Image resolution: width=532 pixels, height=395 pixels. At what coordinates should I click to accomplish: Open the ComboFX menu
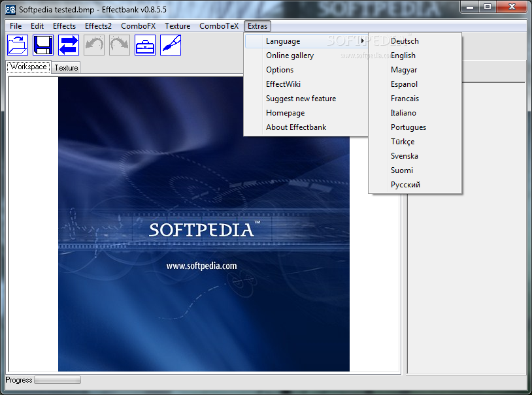coord(138,26)
